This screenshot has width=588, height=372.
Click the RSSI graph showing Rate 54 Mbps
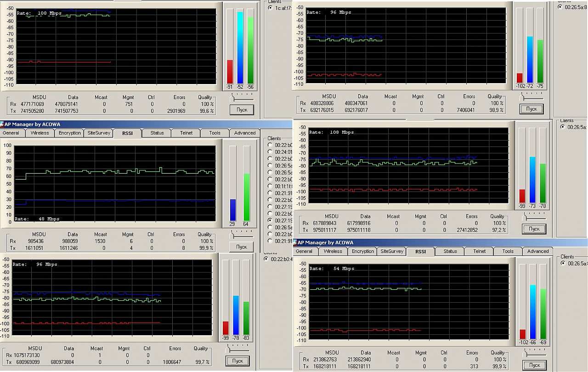408,302
